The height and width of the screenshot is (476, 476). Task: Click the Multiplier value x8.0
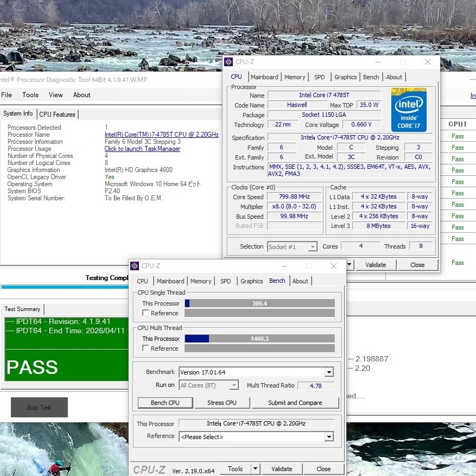pos(294,206)
